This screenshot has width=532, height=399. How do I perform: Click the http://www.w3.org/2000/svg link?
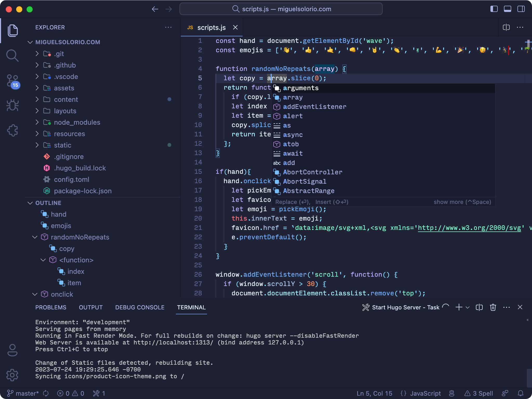(x=469, y=228)
